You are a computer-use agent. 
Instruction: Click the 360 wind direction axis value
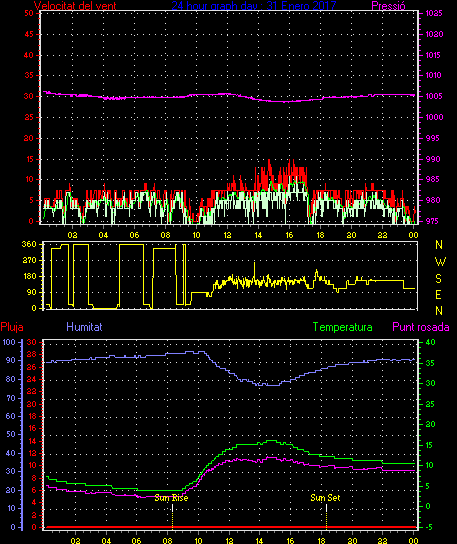29,244
